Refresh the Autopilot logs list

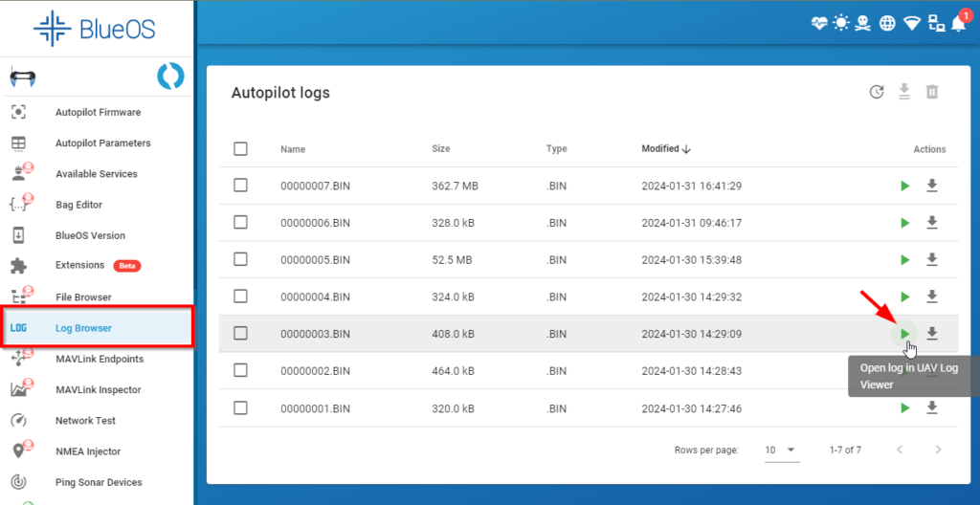pos(877,93)
